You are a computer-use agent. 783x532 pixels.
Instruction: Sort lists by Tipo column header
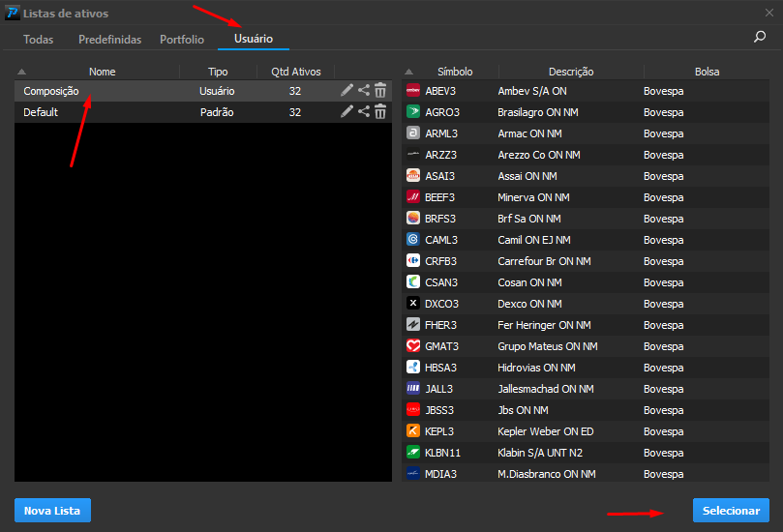(x=218, y=72)
